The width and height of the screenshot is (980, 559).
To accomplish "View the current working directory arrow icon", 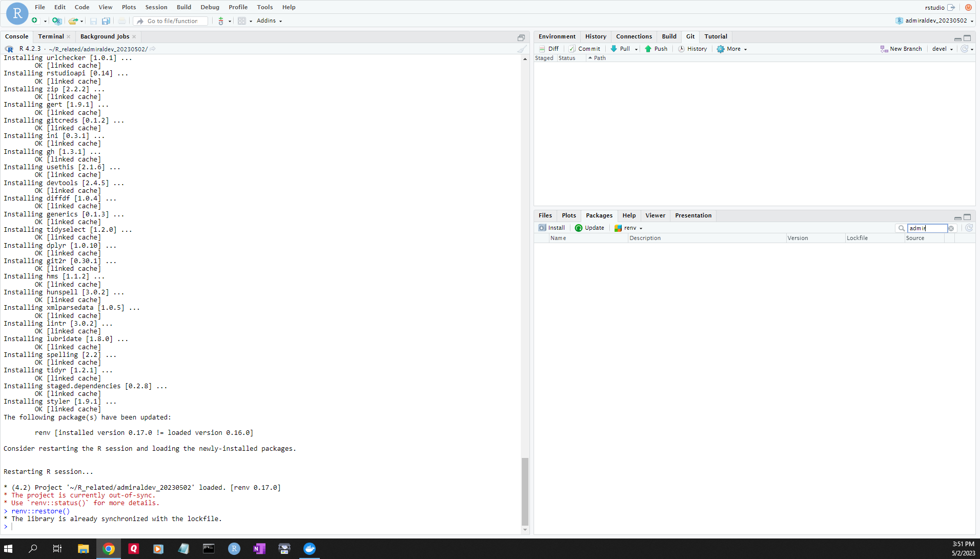I will (x=153, y=49).
